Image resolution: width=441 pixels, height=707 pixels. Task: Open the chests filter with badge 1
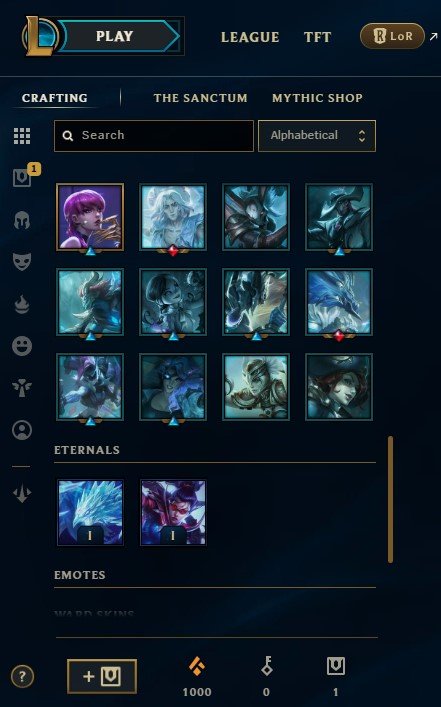tap(23, 177)
